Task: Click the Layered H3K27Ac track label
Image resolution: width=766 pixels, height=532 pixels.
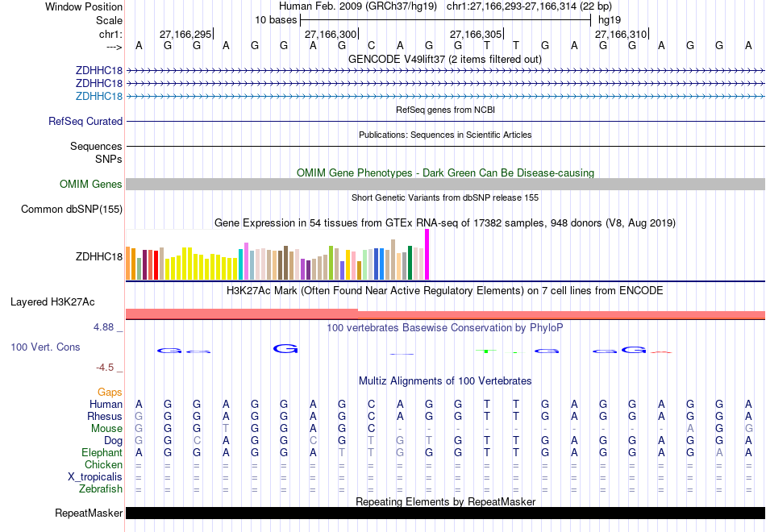Action: pos(52,302)
